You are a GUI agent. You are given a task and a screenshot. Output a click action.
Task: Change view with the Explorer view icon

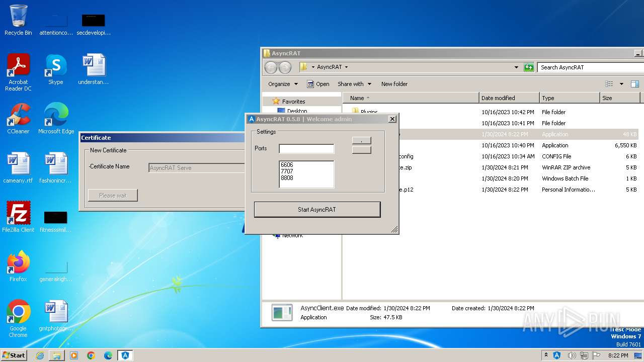point(609,84)
